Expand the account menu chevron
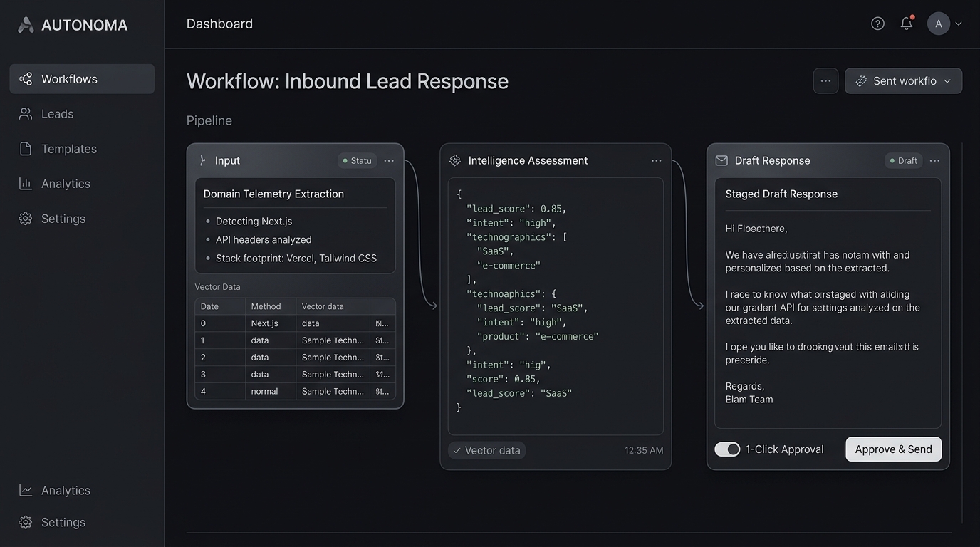980x547 pixels. (959, 24)
